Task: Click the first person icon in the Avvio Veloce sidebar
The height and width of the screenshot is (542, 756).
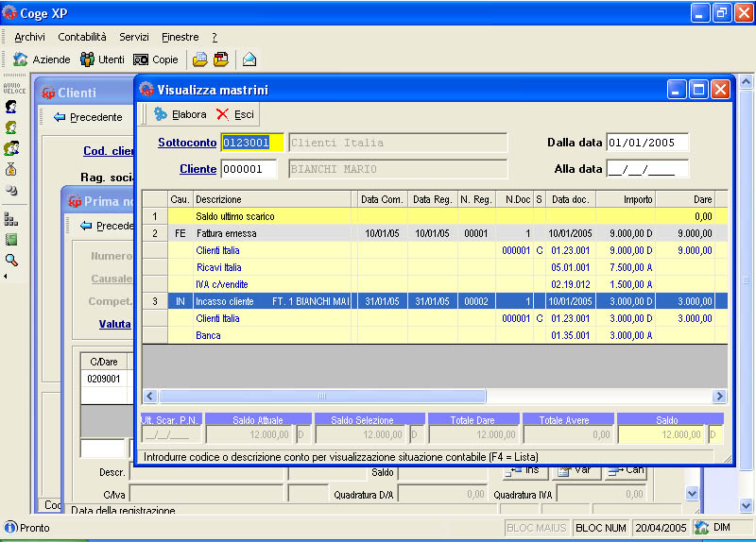Action: [11, 107]
